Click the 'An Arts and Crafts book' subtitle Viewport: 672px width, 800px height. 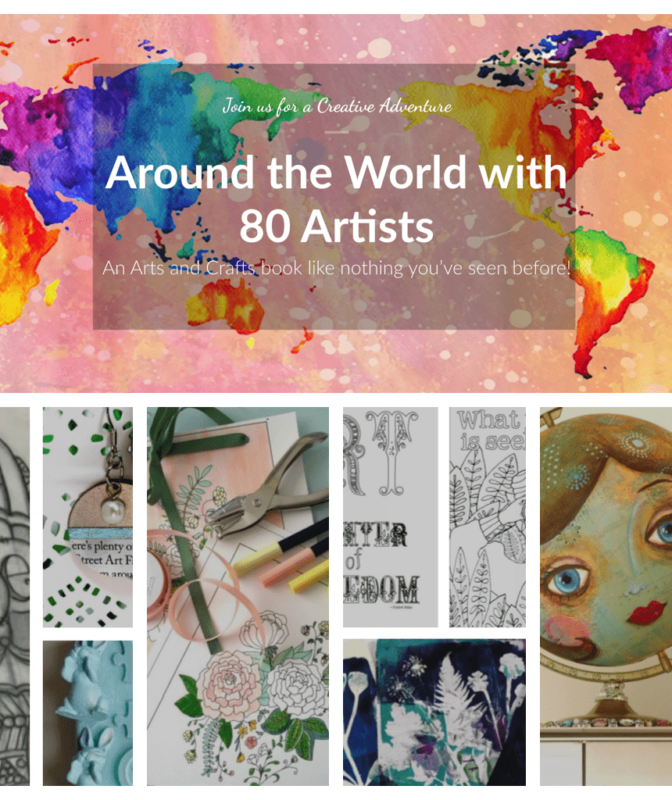click(336, 268)
